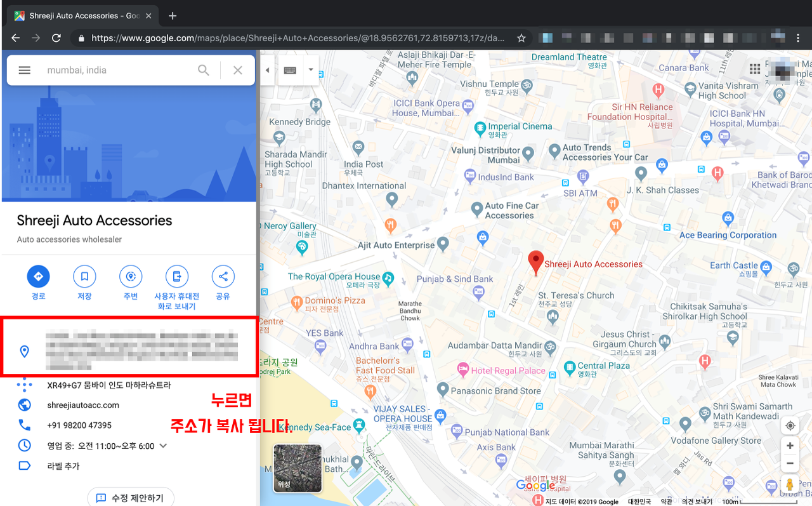Select The Royal Opera House marker
This screenshot has height=506, width=812.
click(x=388, y=278)
